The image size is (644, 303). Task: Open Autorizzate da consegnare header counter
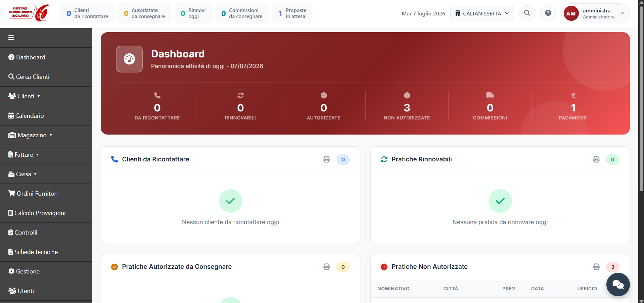(144, 13)
